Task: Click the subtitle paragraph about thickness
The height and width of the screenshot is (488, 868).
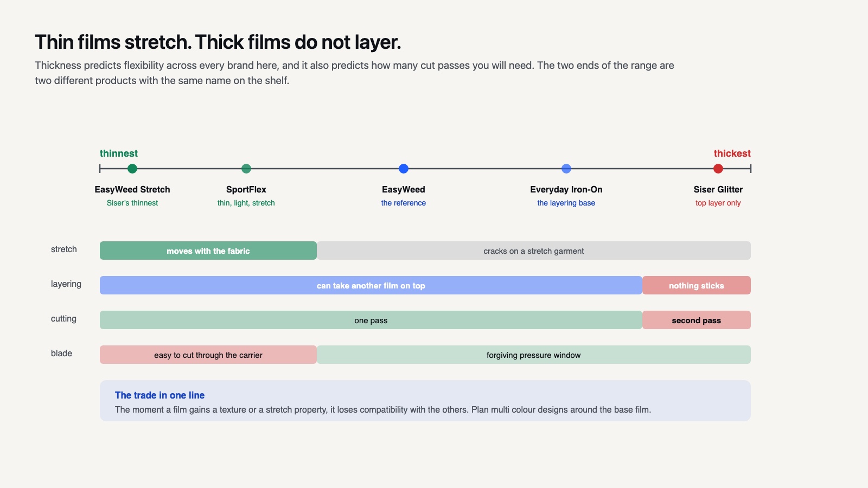Action: click(354, 73)
